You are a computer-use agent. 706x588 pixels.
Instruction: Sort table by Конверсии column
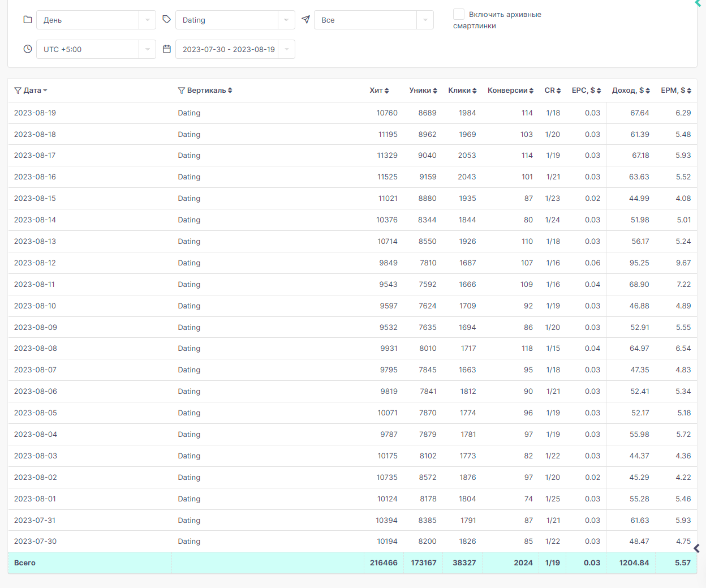tap(511, 91)
